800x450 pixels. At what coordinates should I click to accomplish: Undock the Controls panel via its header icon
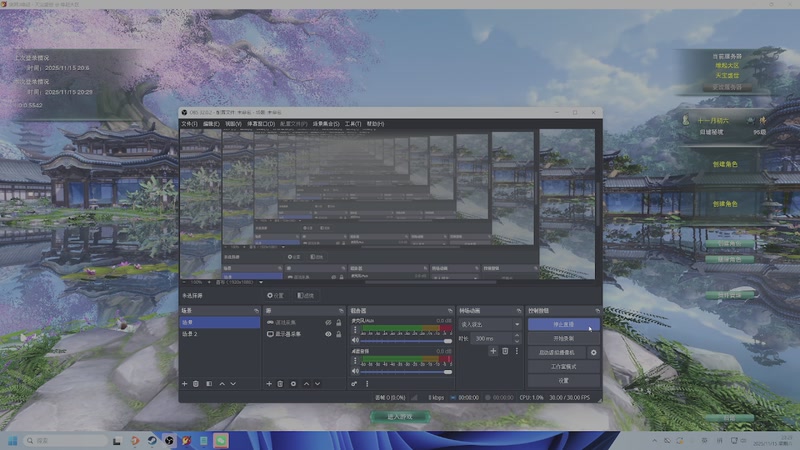pyautogui.click(x=597, y=311)
